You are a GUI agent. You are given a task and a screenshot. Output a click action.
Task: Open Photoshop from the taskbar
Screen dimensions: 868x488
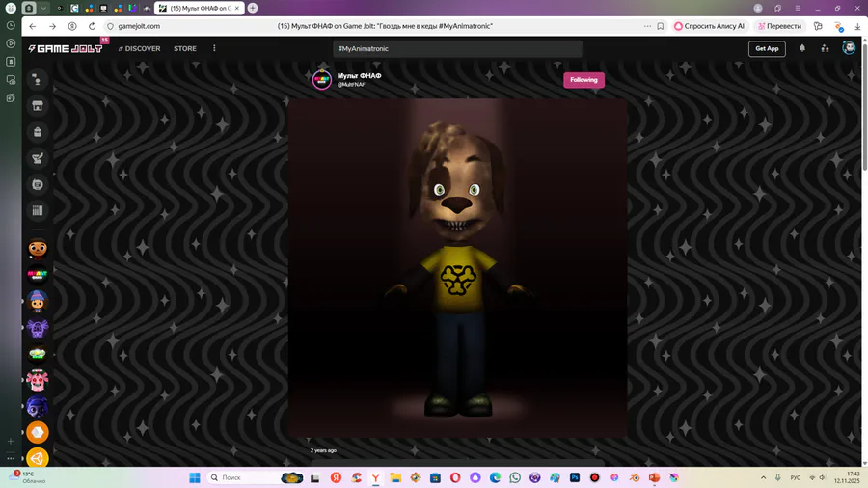pyautogui.click(x=575, y=477)
